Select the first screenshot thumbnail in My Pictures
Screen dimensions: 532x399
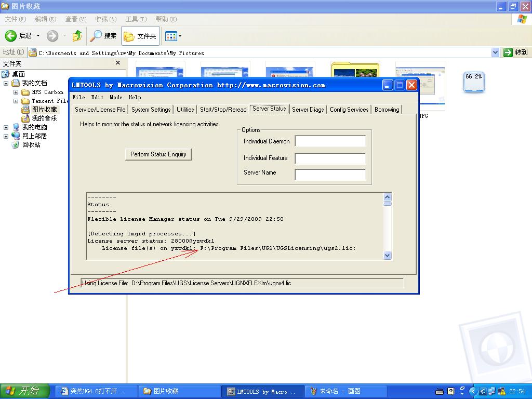(161, 69)
